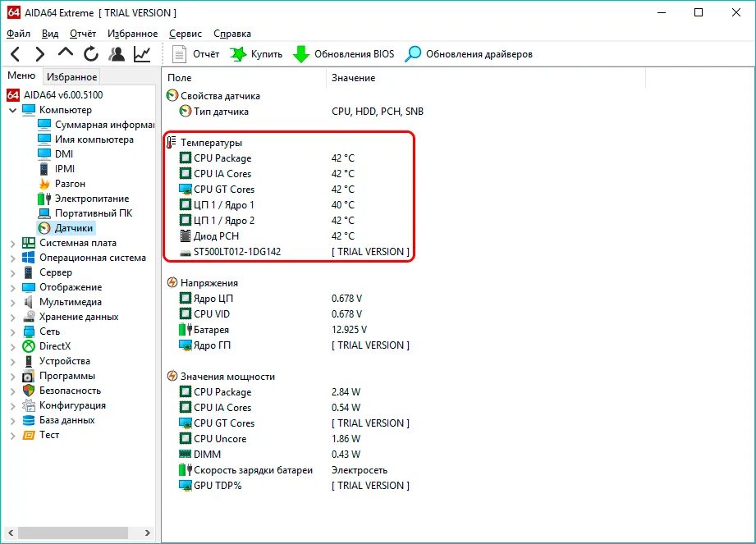This screenshot has width=756, height=544.
Task: Expand the Сервер tree node
Action: click(12, 272)
